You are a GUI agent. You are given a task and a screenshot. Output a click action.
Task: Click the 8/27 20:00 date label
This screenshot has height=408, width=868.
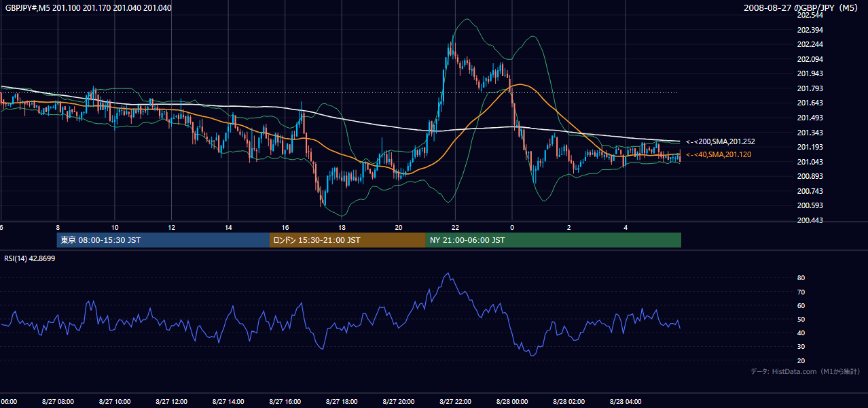tap(399, 401)
